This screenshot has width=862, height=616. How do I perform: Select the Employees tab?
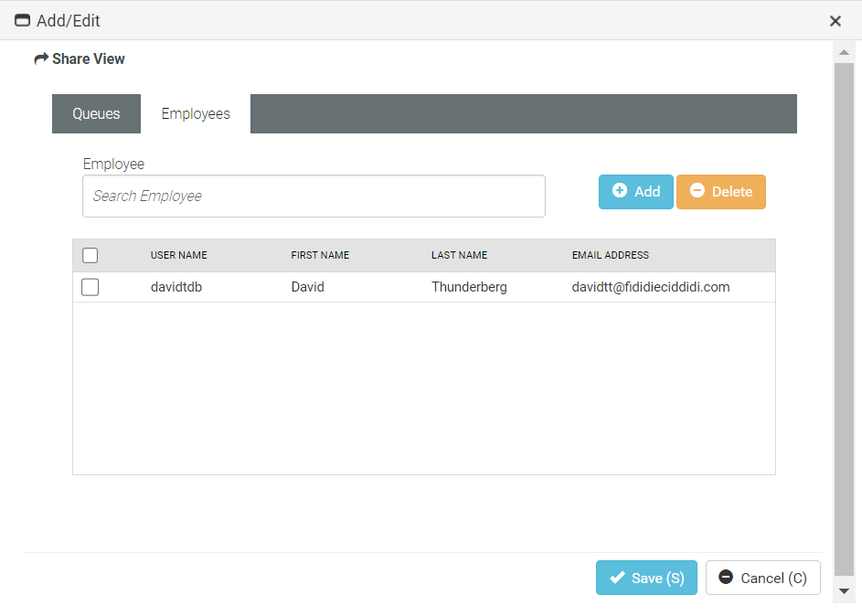196,114
